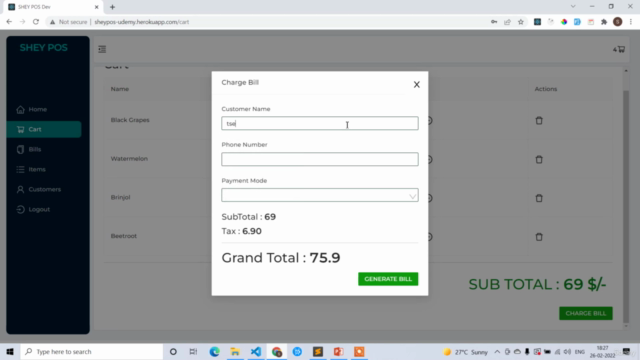
Task: Open Microsoft Edge from taskbar
Action: (214, 351)
